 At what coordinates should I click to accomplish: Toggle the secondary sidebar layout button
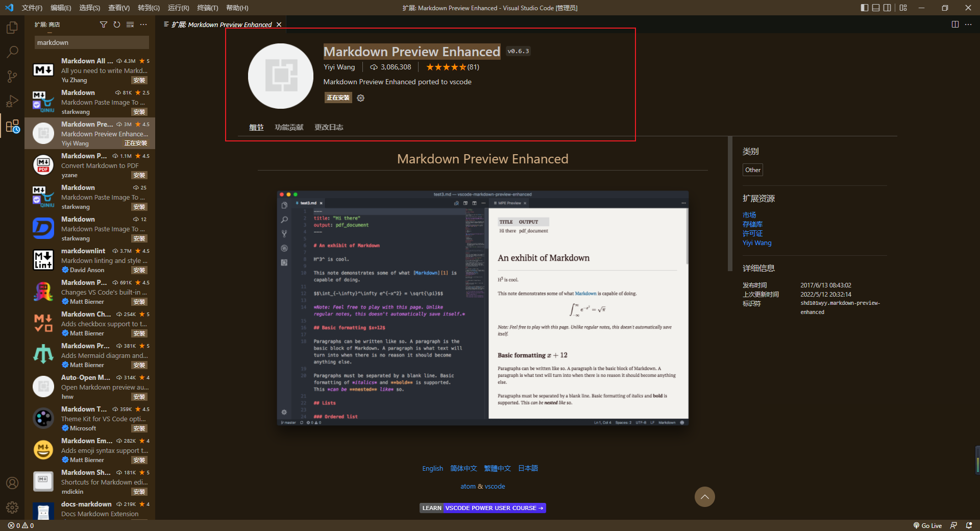coord(888,8)
